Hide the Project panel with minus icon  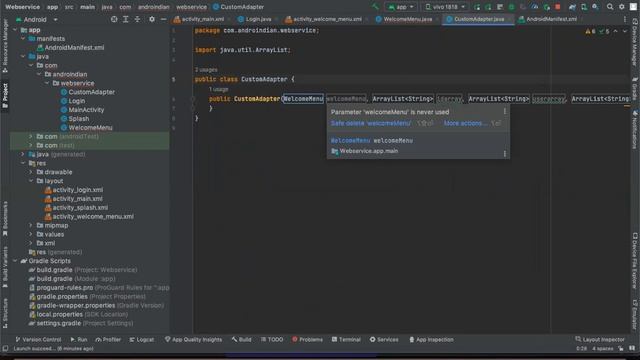click(x=163, y=19)
